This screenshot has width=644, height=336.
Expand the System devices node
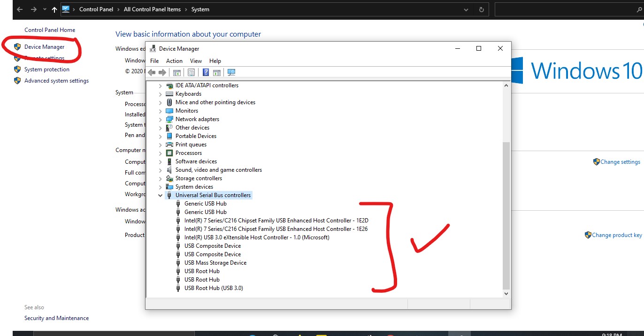click(160, 187)
